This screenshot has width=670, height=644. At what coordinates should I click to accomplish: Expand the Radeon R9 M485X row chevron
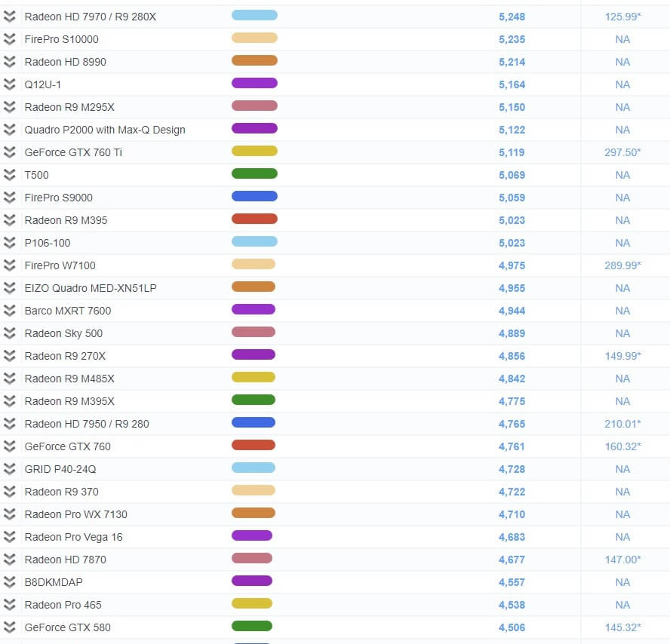[9, 379]
